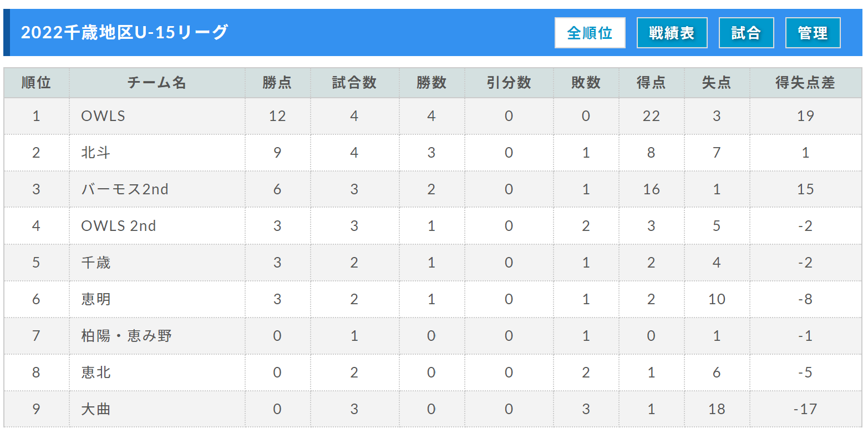The height and width of the screenshot is (433, 868).
Task: Select the 大曲 team name
Action: pyautogui.click(x=96, y=409)
